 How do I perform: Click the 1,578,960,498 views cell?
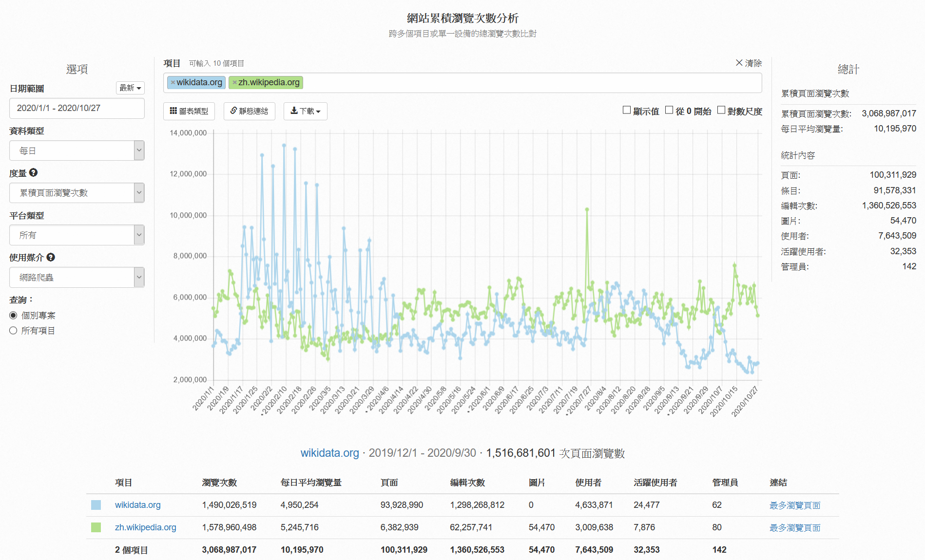click(229, 527)
